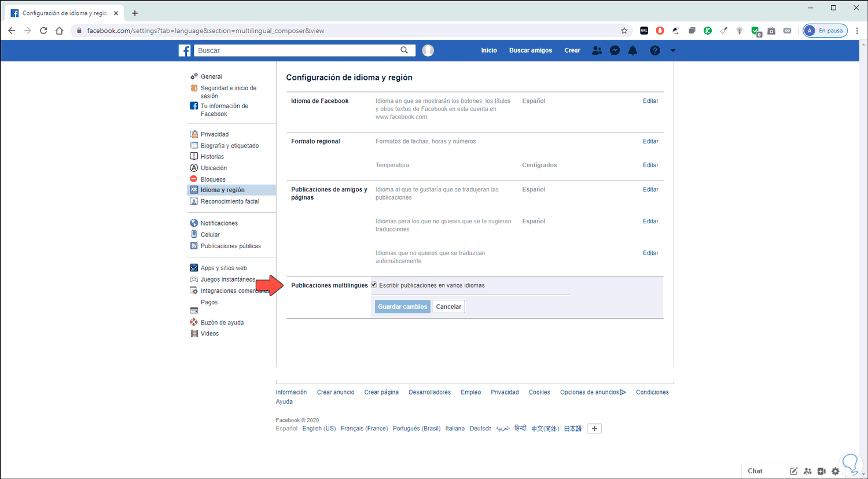
Task: Click the help question mark icon in the header
Action: (x=654, y=50)
